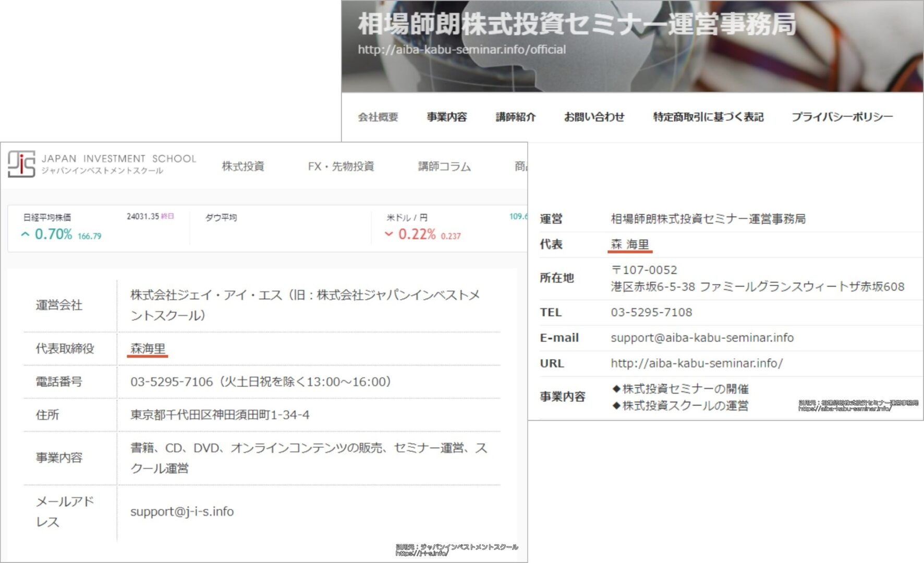This screenshot has width=924, height=563.
Task: Click 電話番号 row label
Action: [x=59, y=382]
